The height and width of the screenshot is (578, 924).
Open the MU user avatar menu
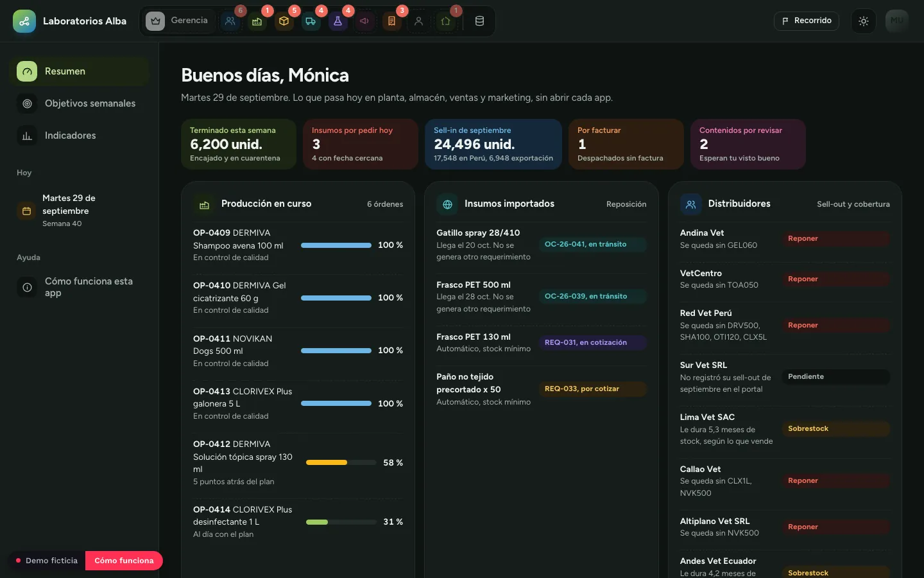pos(897,21)
